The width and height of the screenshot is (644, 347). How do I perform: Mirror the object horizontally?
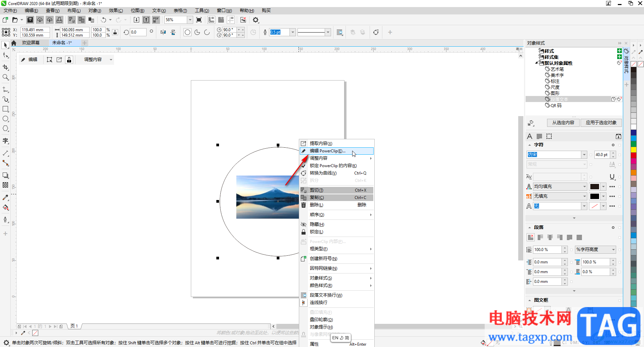[163, 32]
